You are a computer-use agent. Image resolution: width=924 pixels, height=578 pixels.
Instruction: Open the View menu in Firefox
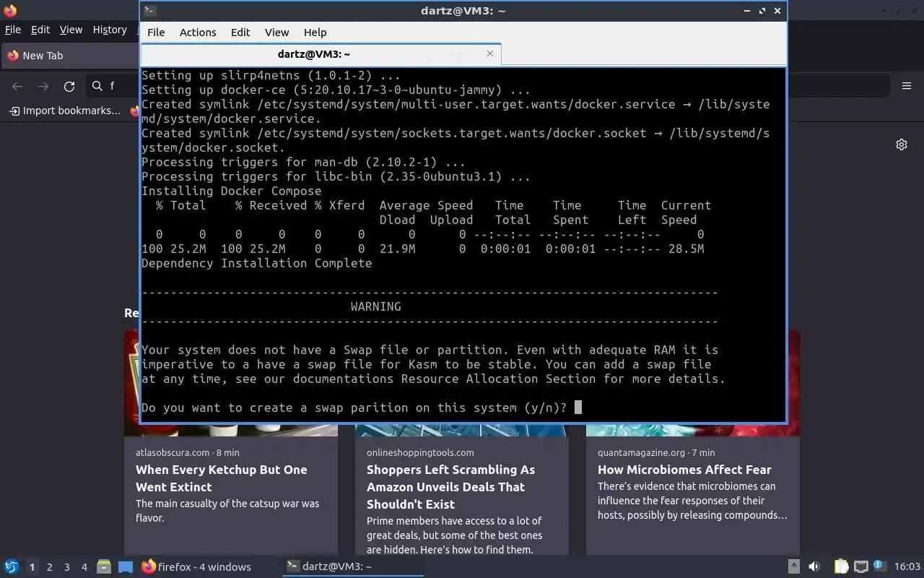point(71,30)
